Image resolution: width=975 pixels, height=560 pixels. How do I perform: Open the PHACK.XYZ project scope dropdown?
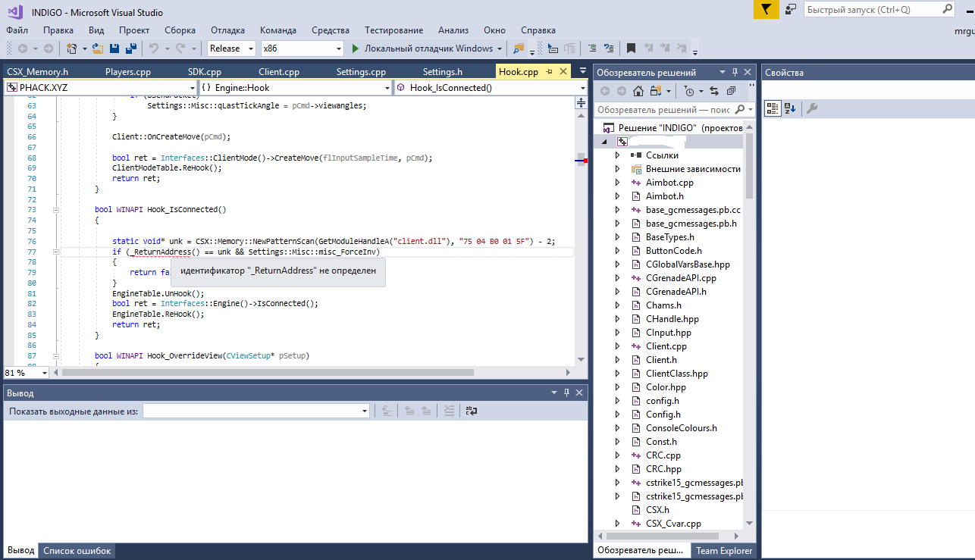192,88
